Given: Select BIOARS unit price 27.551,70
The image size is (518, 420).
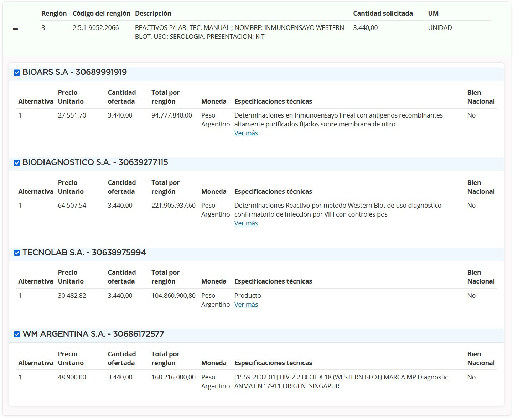Looking at the screenshot, I should point(72,115).
